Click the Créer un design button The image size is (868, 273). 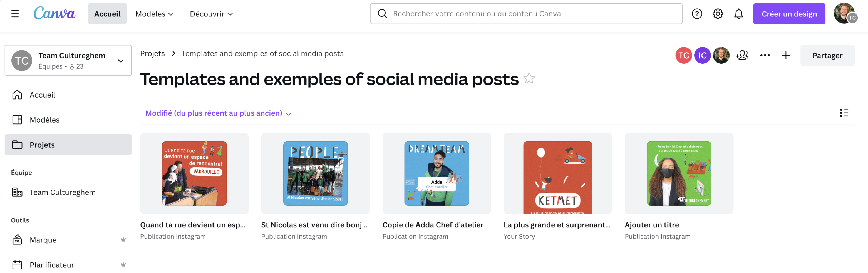click(x=789, y=14)
